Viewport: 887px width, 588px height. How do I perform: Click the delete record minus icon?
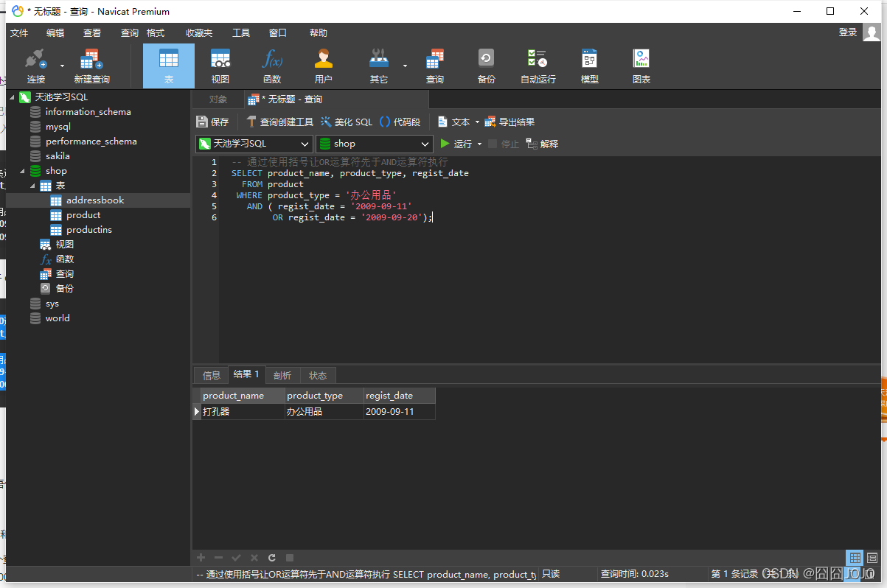(218, 558)
